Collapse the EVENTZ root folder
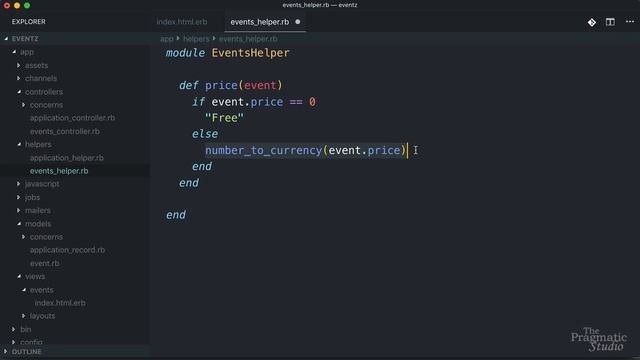This screenshot has height=360, width=640. [6, 39]
